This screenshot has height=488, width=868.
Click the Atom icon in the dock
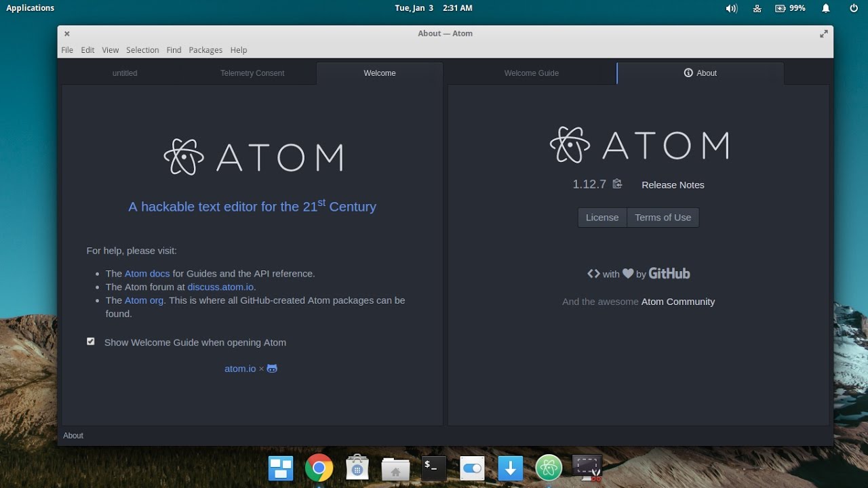tap(549, 468)
